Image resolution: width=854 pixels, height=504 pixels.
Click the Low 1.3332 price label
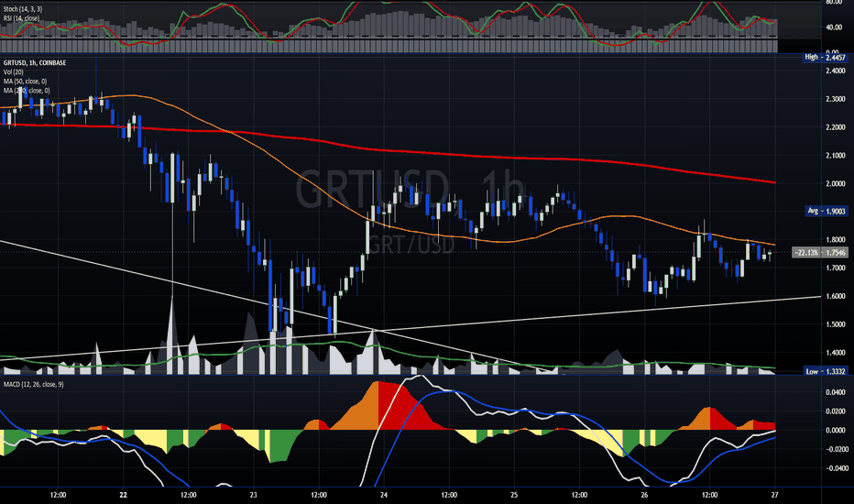[x=826, y=371]
